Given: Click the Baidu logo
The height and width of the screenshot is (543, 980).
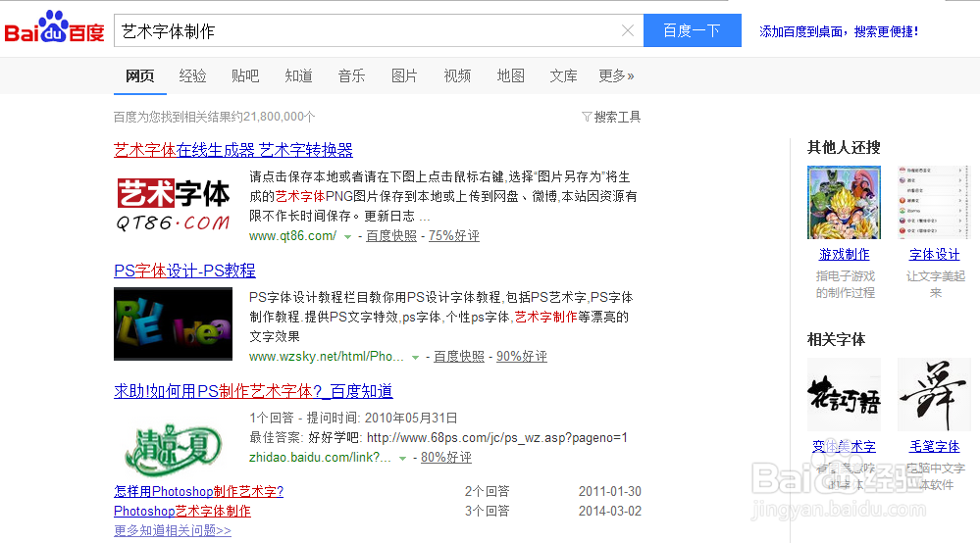Looking at the screenshot, I should click(54, 27).
